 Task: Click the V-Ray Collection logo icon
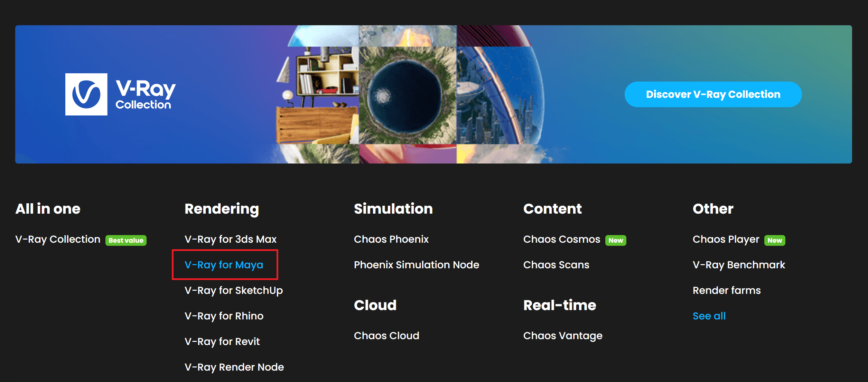(86, 94)
